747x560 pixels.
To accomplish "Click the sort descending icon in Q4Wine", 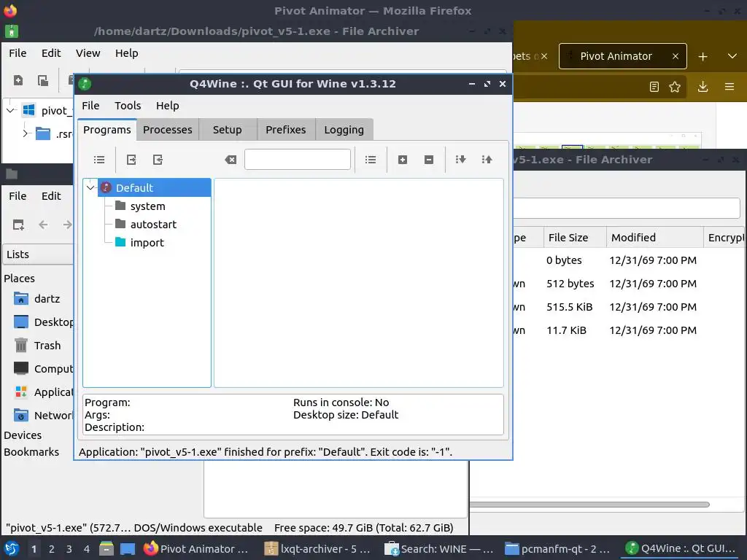I will click(x=461, y=160).
